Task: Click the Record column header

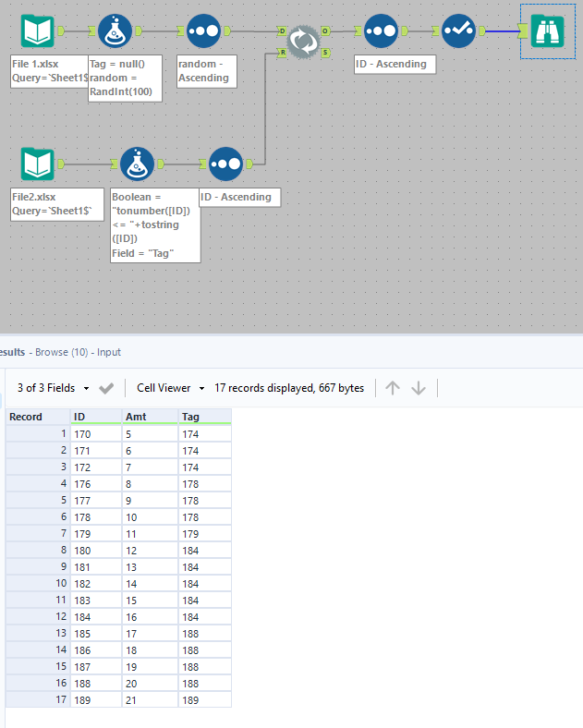Action: (38, 417)
